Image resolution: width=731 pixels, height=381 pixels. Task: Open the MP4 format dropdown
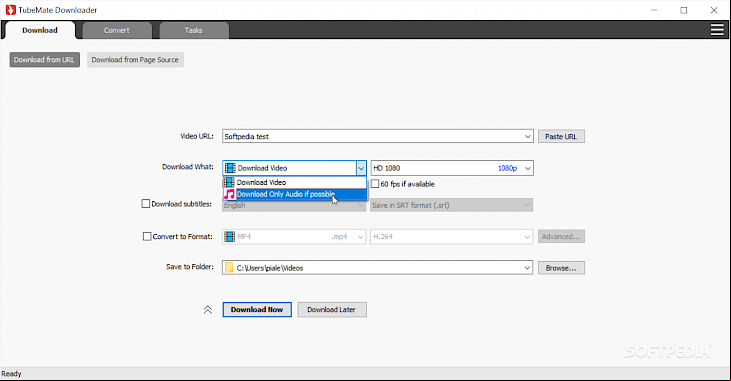coord(294,236)
